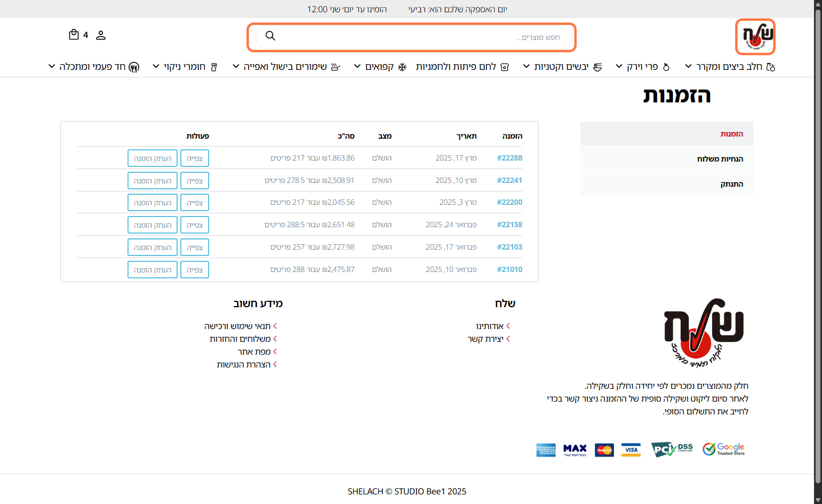This screenshot has width=822, height=504.
Task: Select the הנחיות משלוח sidebar tab
Action: [667, 159]
